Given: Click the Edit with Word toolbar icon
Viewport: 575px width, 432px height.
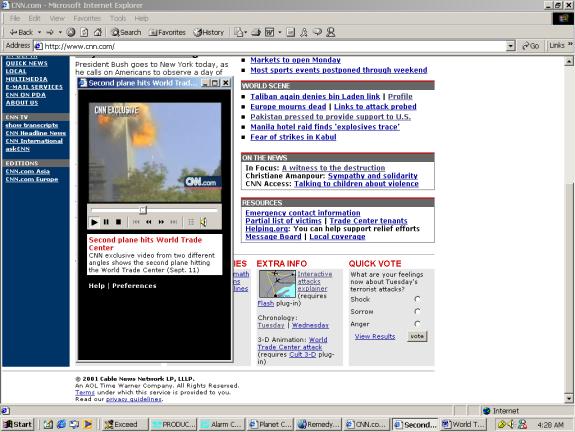Looking at the screenshot, I should 270,32.
